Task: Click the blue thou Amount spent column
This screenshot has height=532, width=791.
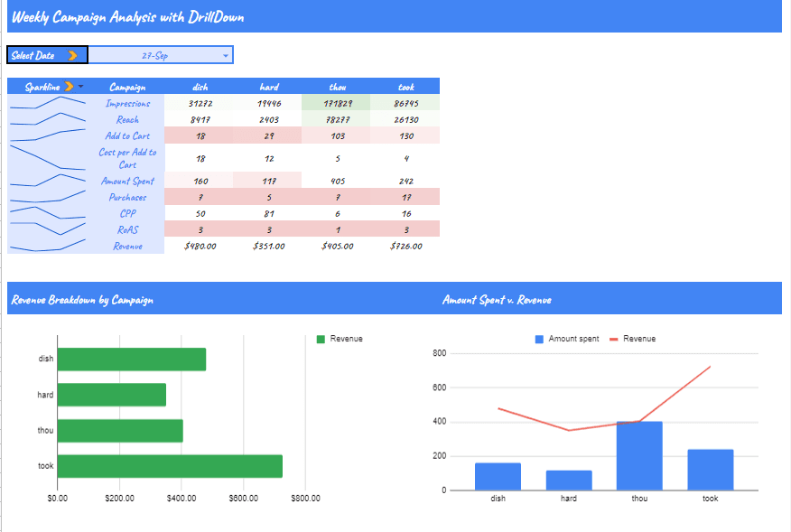Action: click(x=639, y=455)
